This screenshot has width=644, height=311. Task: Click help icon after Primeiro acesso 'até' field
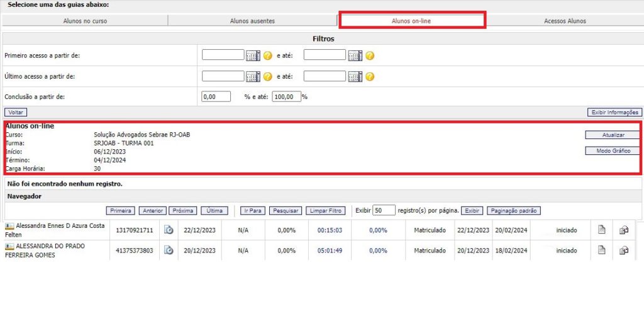[x=370, y=55]
